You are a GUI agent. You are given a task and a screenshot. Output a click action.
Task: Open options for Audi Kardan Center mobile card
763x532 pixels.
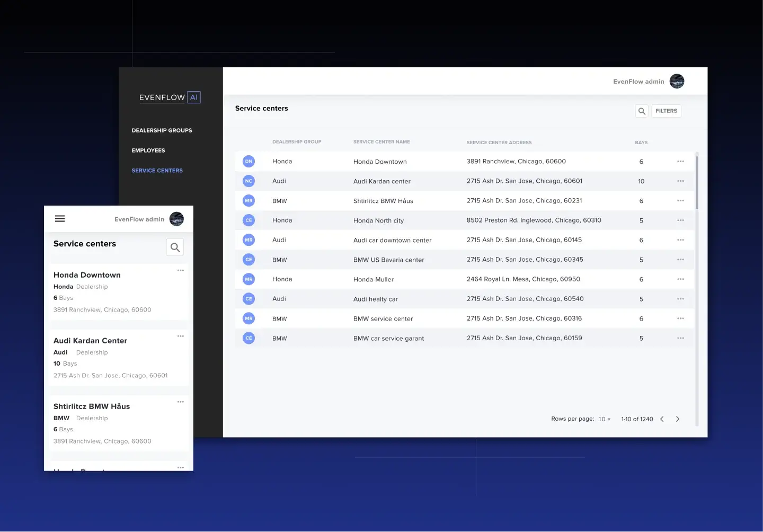(181, 336)
